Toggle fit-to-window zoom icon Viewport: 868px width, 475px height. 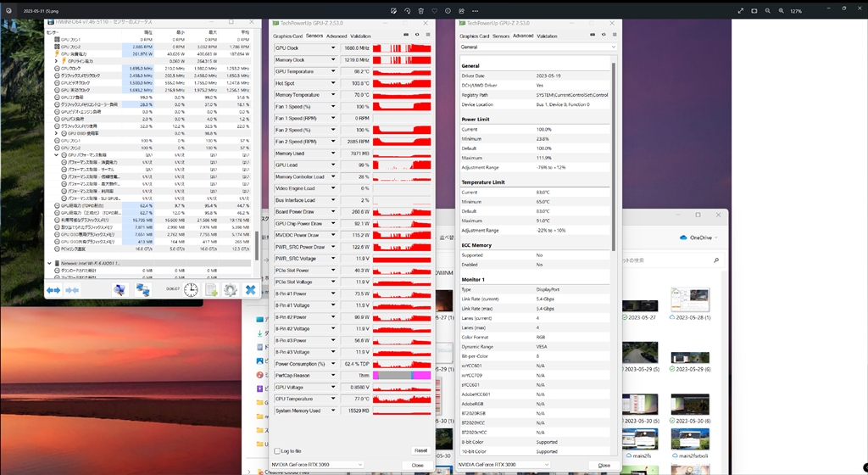pyautogui.click(x=754, y=10)
